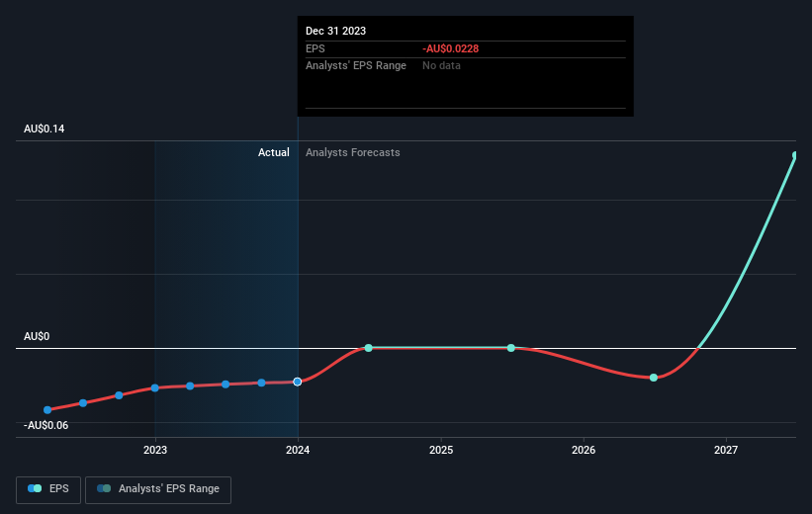Viewport: 812px width, 514px height.
Task: Select the earliest EPS data point
Action: (x=47, y=410)
